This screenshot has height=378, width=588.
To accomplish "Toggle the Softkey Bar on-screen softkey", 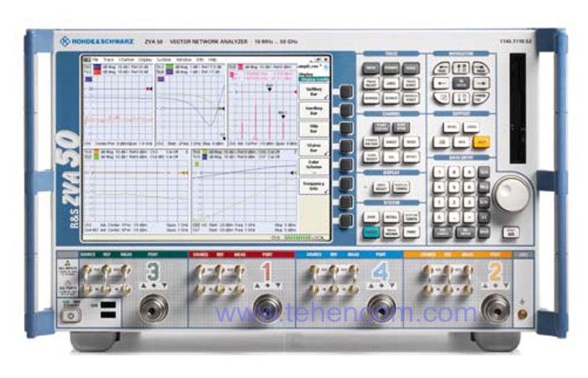I will coord(314,92).
